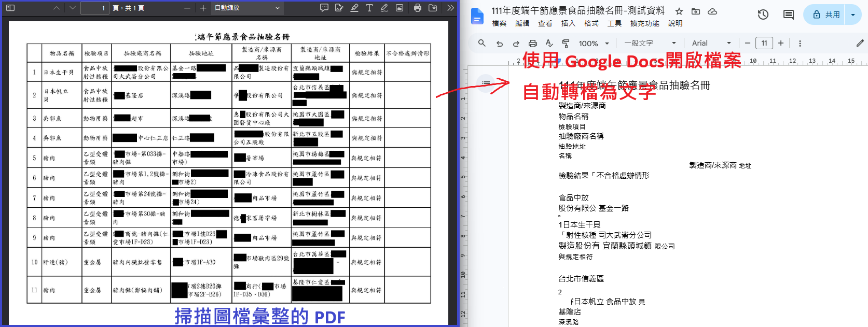
Task: Open the 插入 menu
Action: (x=568, y=23)
